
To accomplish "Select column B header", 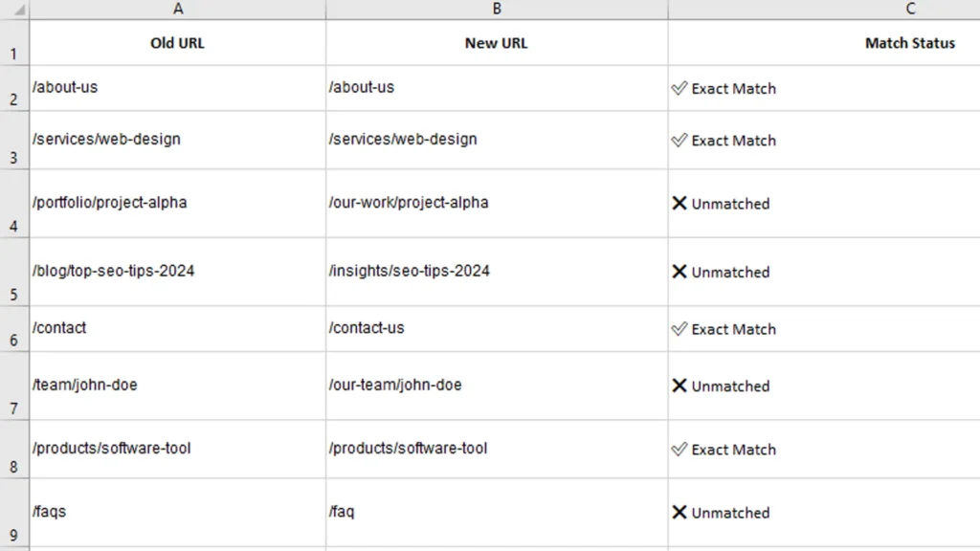I will point(497,9).
